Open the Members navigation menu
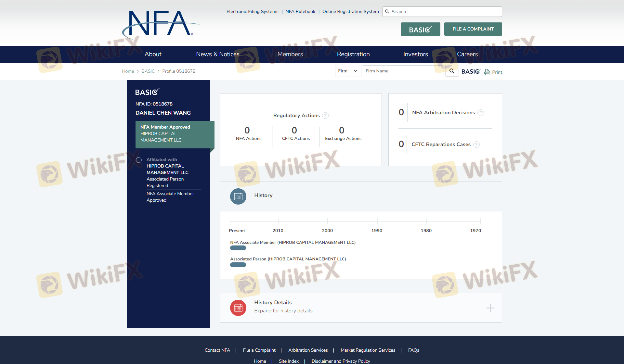This screenshot has width=624, height=364. [290, 54]
